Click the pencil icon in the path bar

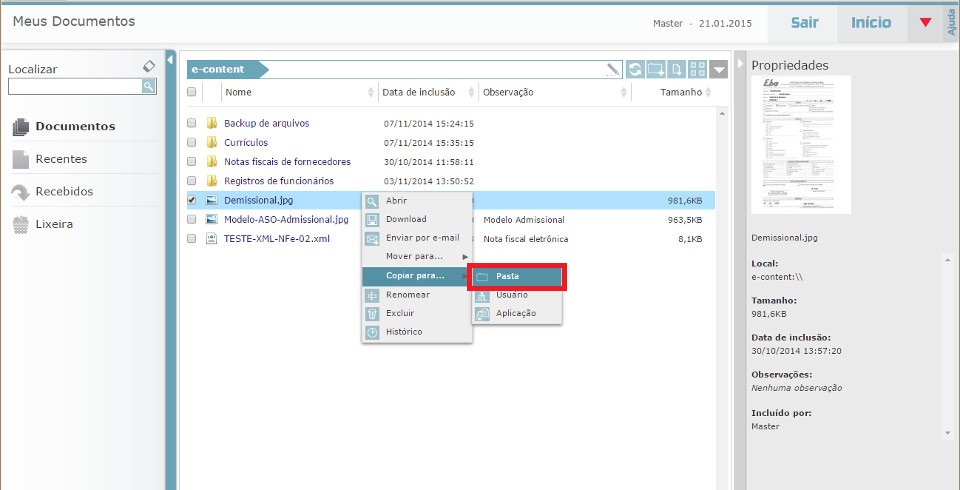(613, 69)
